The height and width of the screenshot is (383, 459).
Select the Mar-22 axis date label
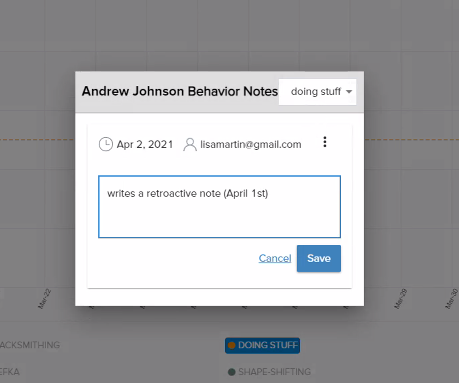pyautogui.click(x=45, y=299)
